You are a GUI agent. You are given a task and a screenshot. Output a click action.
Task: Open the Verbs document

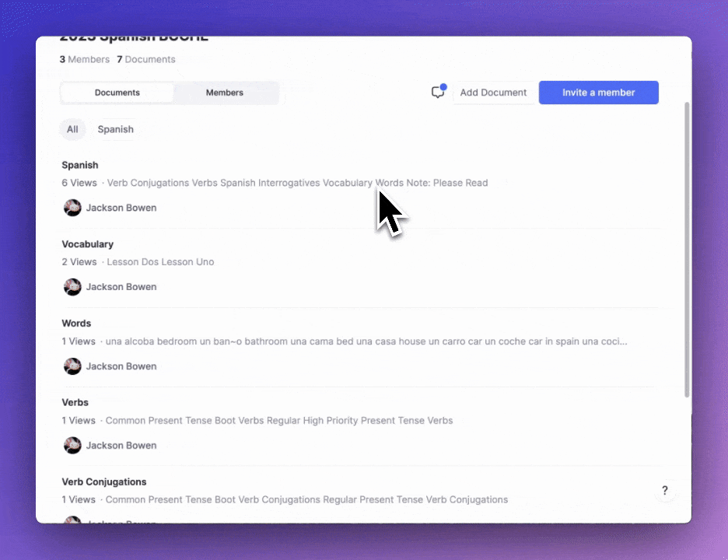[x=75, y=403]
